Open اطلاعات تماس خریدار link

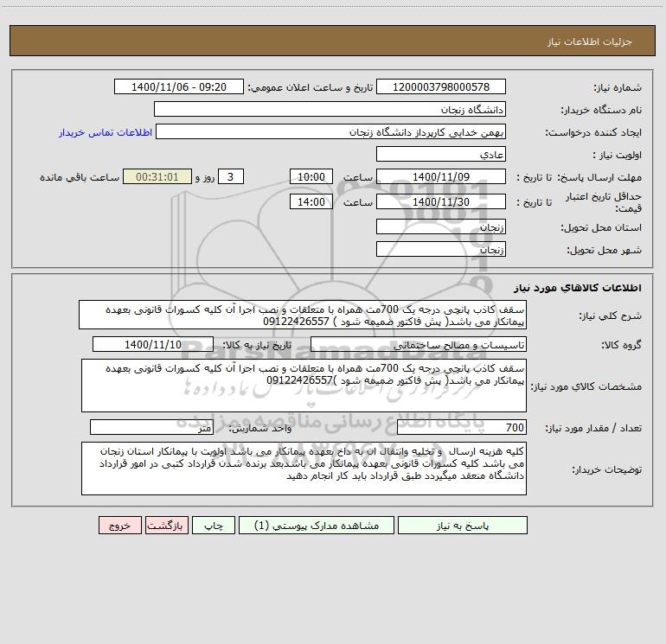click(106, 132)
